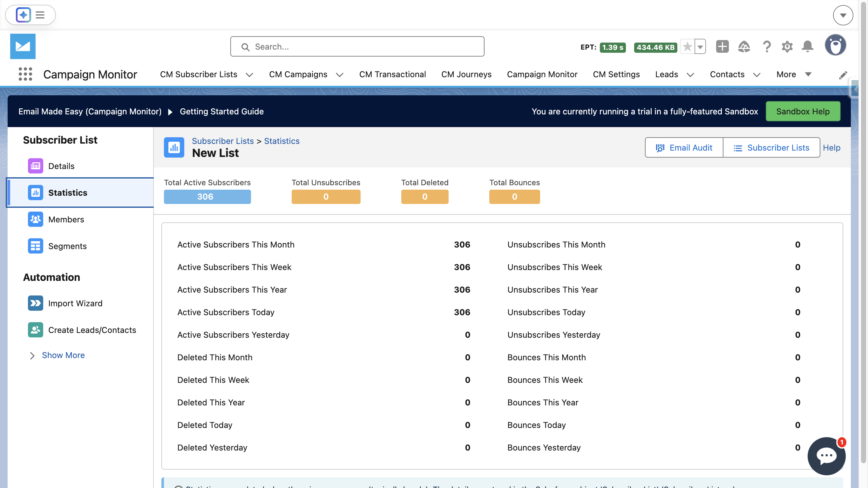The height and width of the screenshot is (488, 868).
Task: Open the CM Subscriber Lists tab
Action: pos(199,74)
